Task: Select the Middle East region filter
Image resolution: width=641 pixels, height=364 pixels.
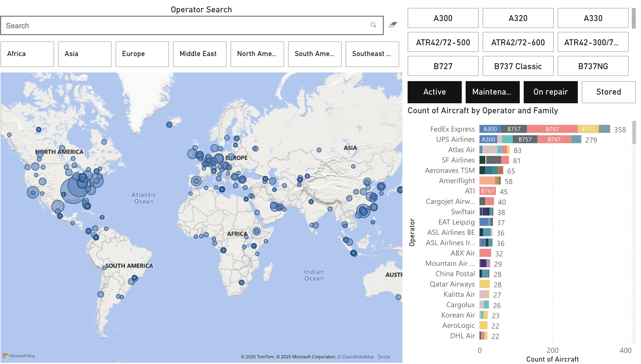Action: coord(200,54)
